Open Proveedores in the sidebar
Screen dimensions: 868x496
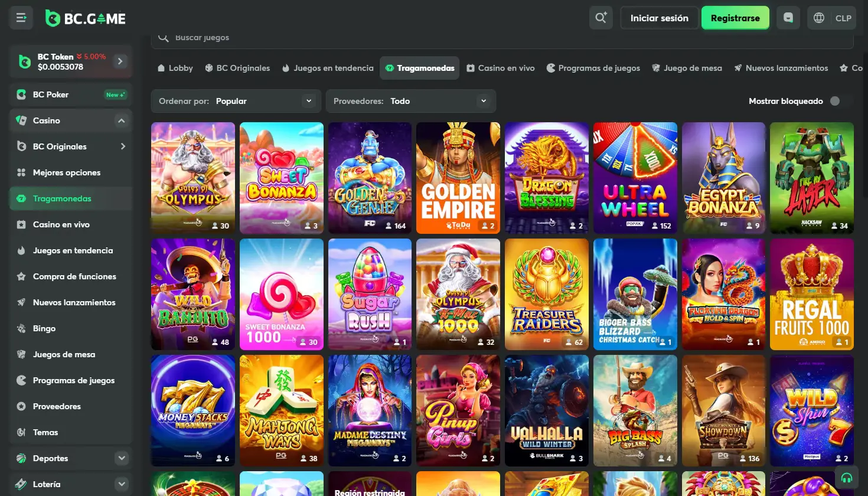57,406
